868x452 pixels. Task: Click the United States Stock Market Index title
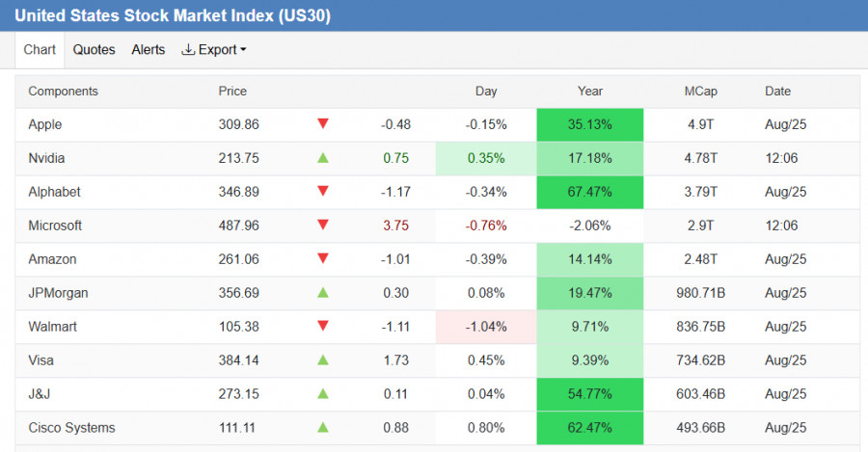(173, 15)
